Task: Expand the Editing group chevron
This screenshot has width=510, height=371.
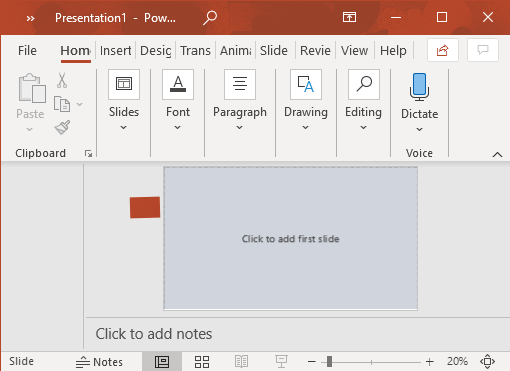Action: click(x=364, y=127)
